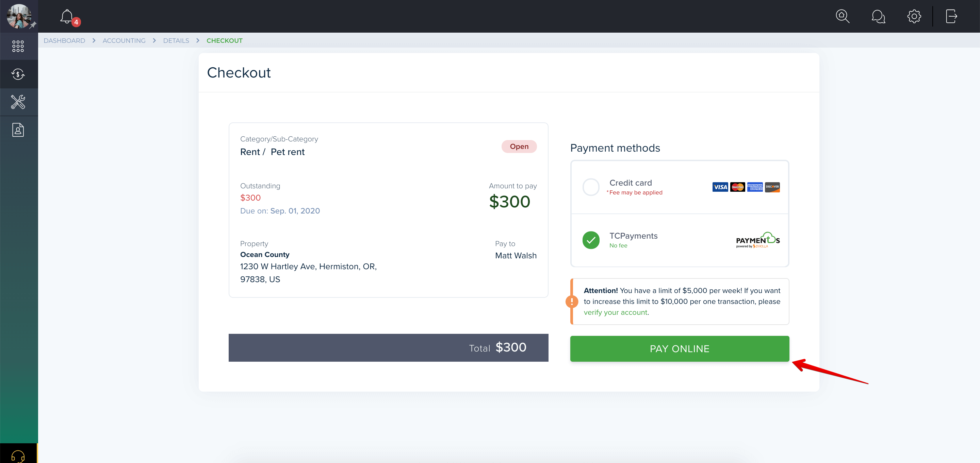Go to ACCOUNTING breadcrumb
The image size is (980, 463).
click(124, 41)
